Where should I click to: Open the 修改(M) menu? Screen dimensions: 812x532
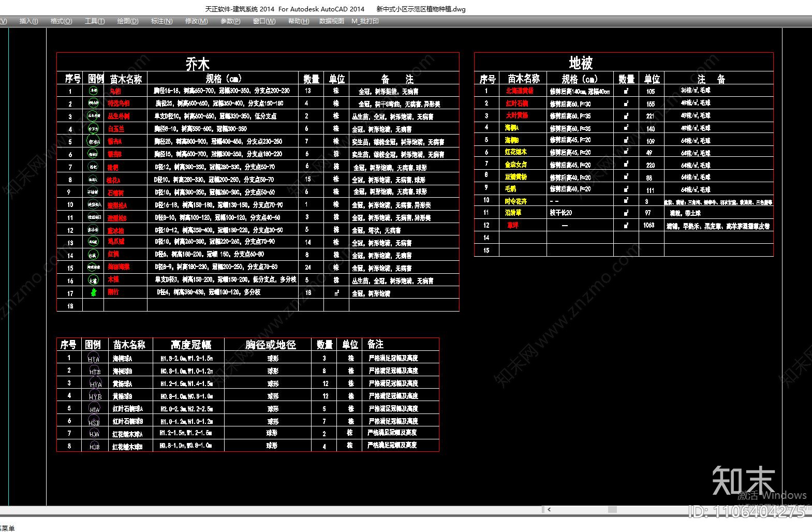196,21
